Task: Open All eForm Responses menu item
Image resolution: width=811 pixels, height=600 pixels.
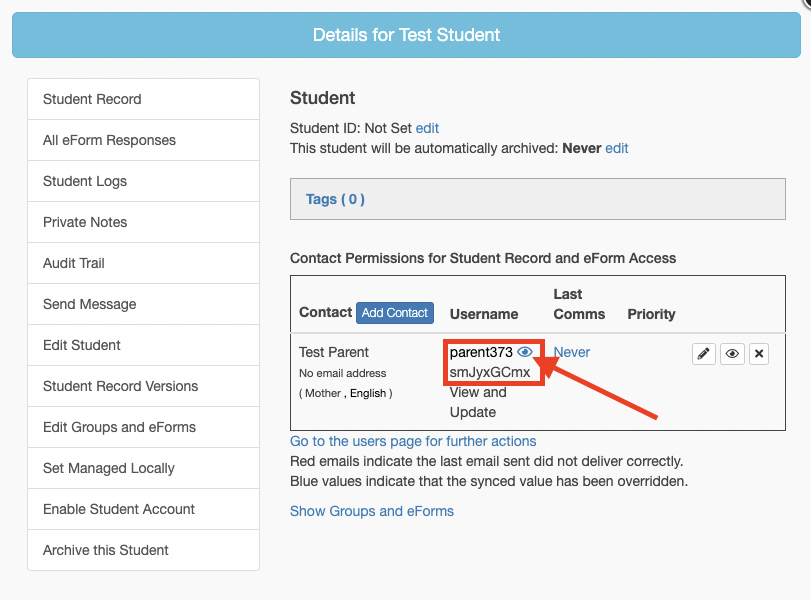Action: (x=109, y=140)
